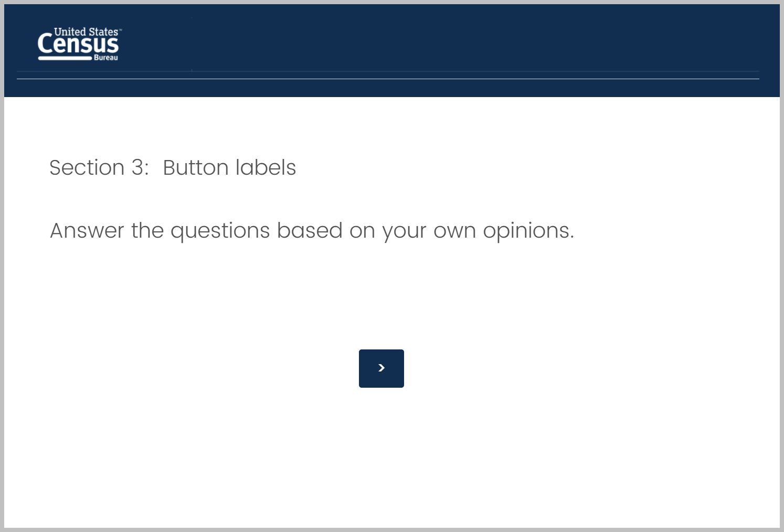The image size is (784, 532).
Task: Click the right-chevron next arrow icon
Action: click(382, 368)
